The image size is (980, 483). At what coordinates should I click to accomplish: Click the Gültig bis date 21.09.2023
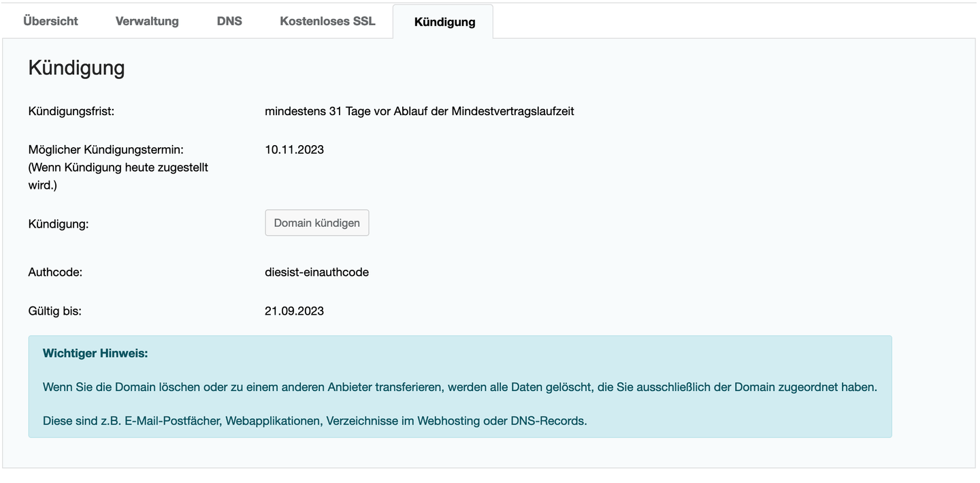pos(295,311)
